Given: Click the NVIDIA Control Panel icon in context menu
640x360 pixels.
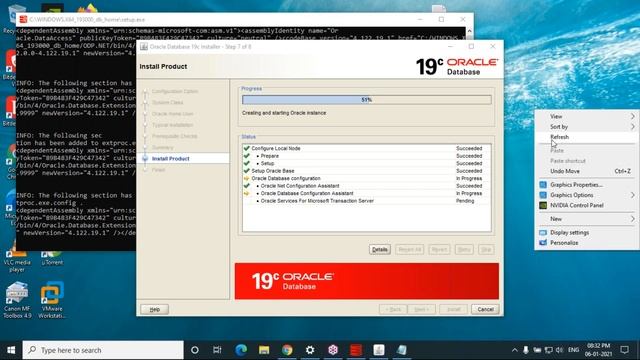Looking at the screenshot, I should [543, 205].
